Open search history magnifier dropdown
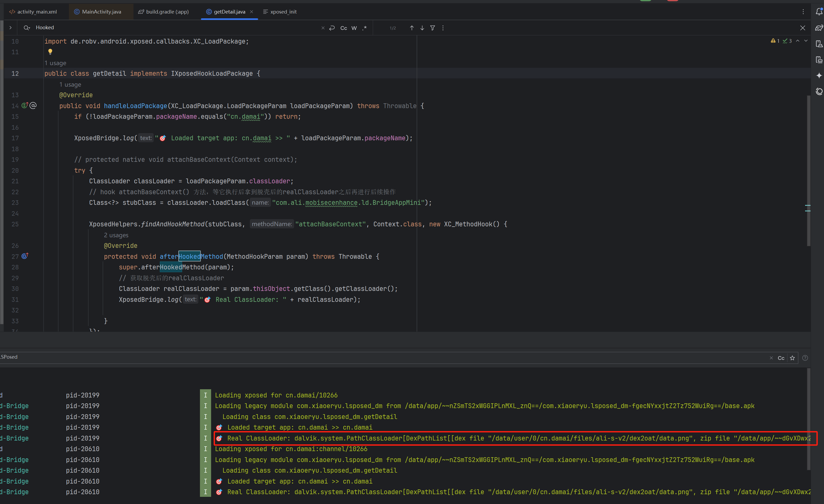This screenshot has width=824, height=504. tap(27, 28)
